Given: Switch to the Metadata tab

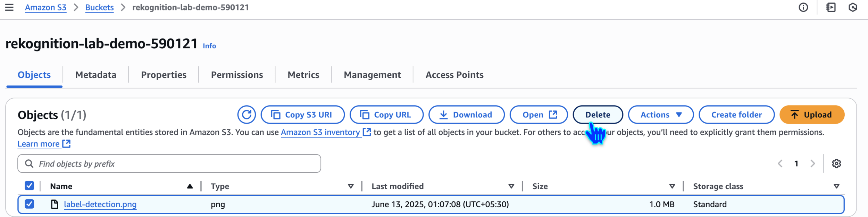Looking at the screenshot, I should click(96, 75).
